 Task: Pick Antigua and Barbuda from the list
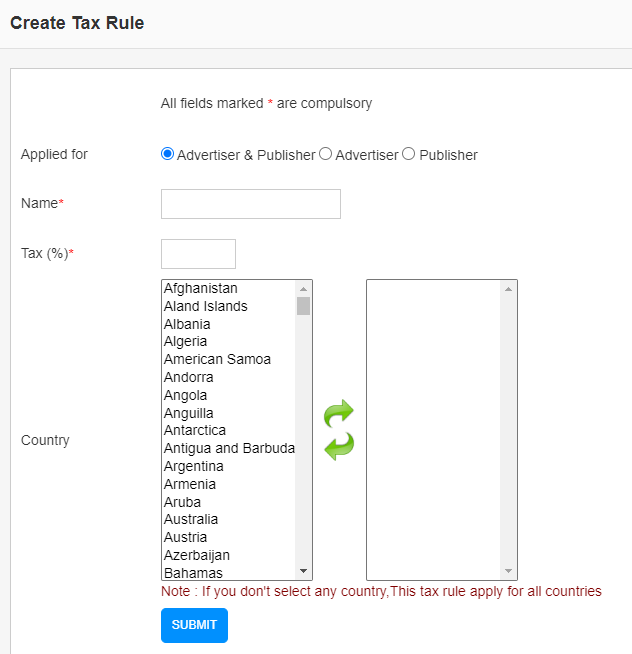click(x=229, y=448)
